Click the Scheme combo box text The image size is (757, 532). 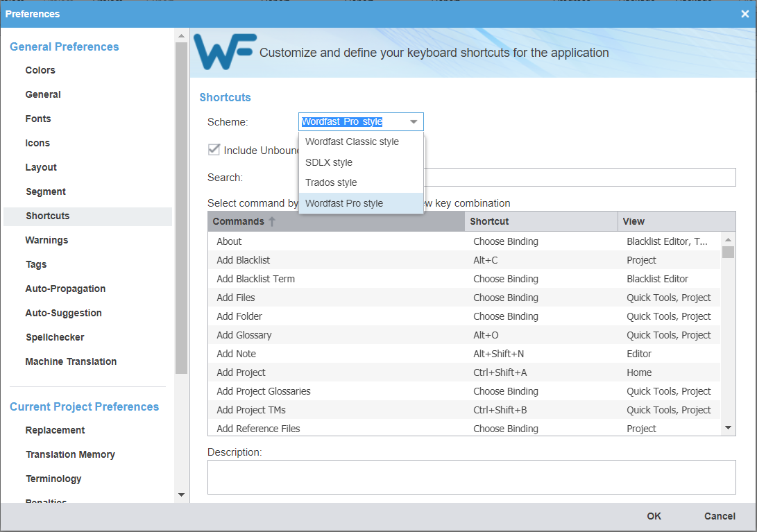coord(342,121)
